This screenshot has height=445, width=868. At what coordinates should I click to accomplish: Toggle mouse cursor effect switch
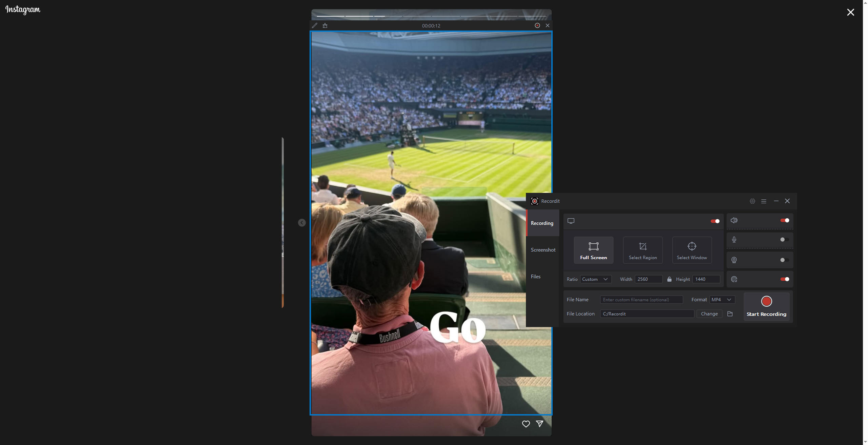(785, 279)
